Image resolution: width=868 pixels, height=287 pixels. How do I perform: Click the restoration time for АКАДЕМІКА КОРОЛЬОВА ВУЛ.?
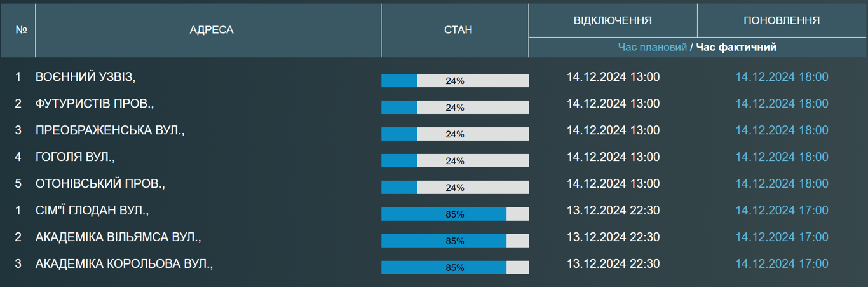pyautogui.click(x=782, y=264)
